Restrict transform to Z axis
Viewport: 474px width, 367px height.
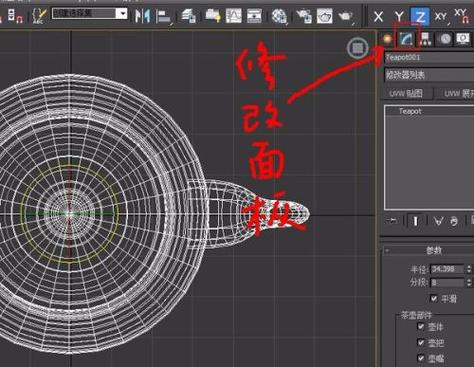tap(420, 16)
